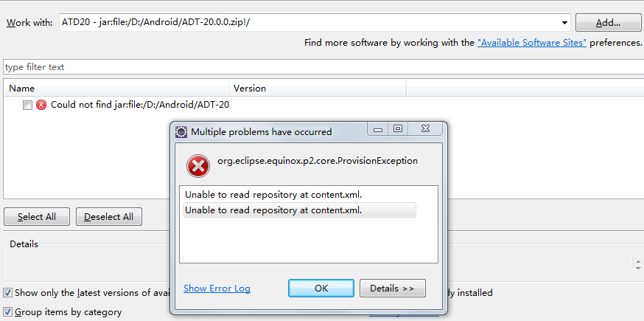Image resolution: width=644 pixels, height=321 pixels.
Task: Open the Work with dropdown arrow
Action: coord(564,23)
